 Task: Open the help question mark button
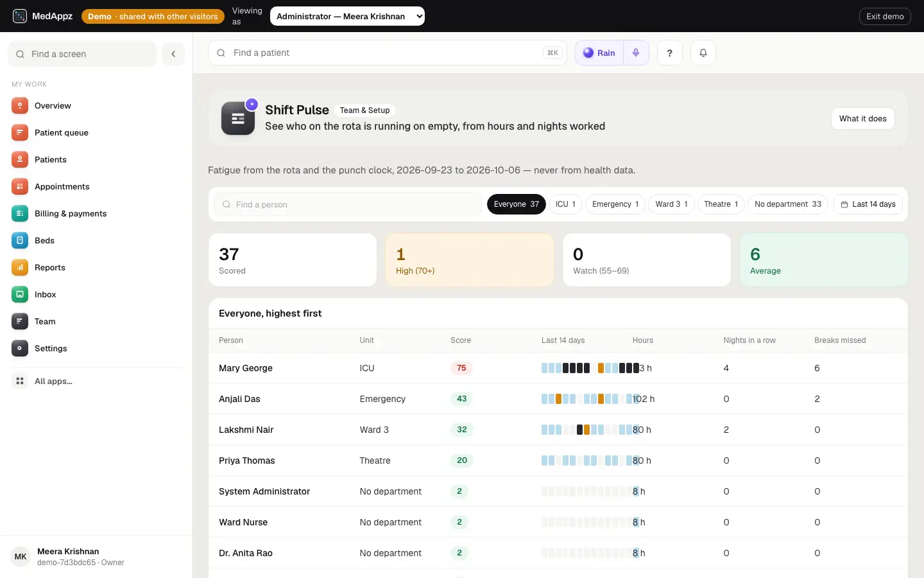coord(670,53)
